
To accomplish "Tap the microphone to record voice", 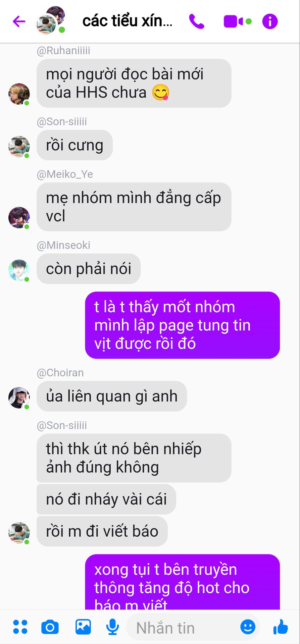I will [112, 627].
